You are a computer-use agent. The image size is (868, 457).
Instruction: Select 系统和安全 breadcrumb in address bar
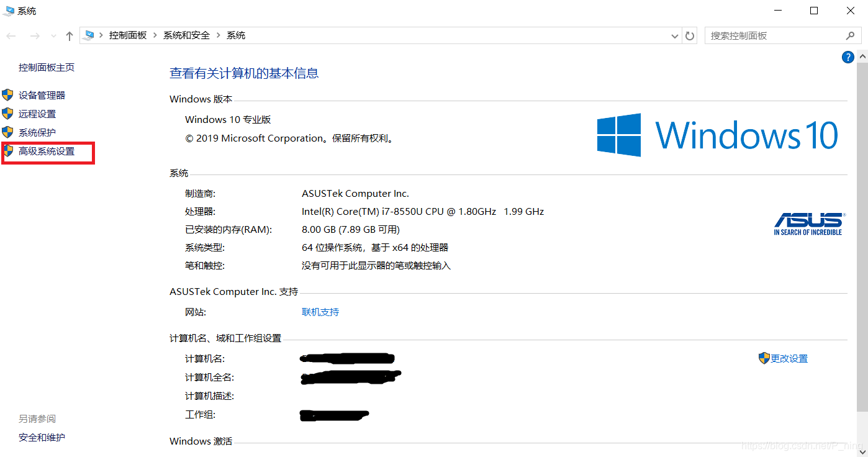(186, 35)
